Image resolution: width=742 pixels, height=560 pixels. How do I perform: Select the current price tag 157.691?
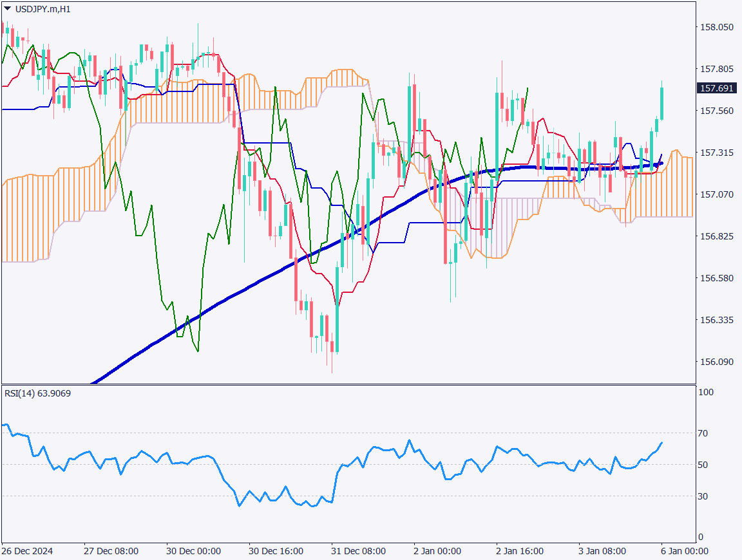click(x=716, y=88)
